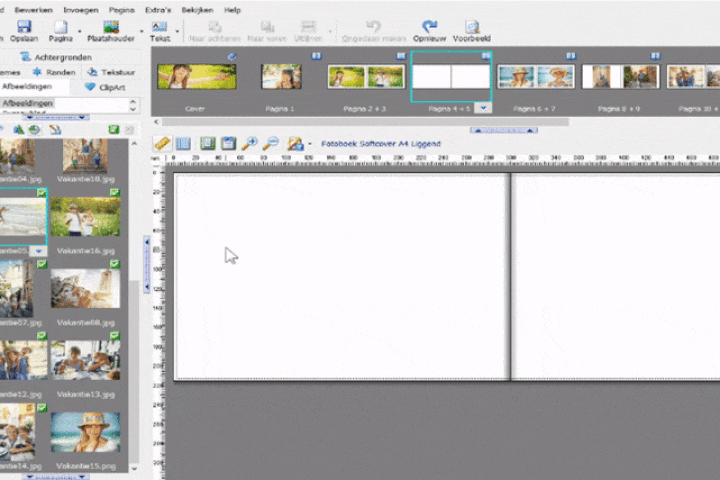Click the Opslaan save icon
Image resolution: width=720 pixels, height=480 pixels.
tap(23, 27)
